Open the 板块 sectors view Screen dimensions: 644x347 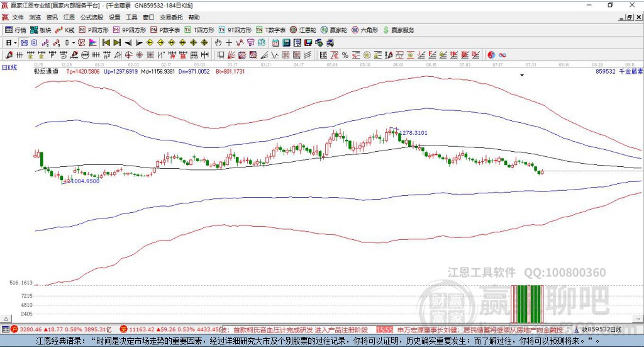(x=41, y=30)
